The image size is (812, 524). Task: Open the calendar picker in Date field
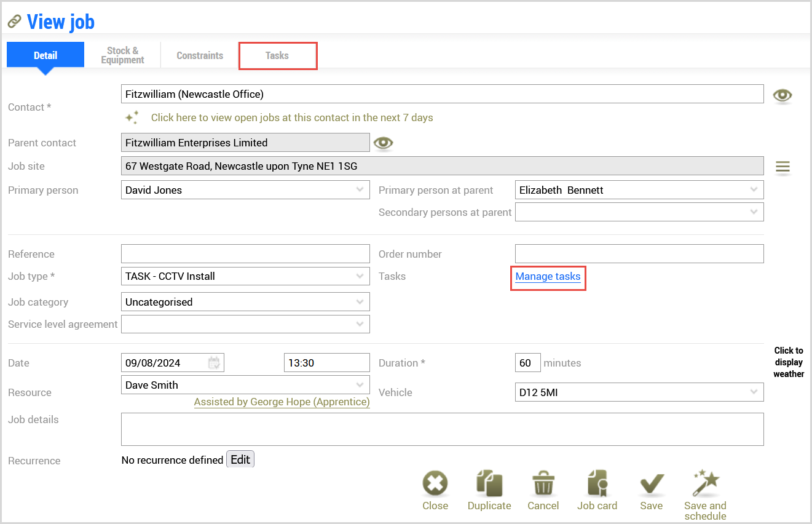(x=214, y=363)
